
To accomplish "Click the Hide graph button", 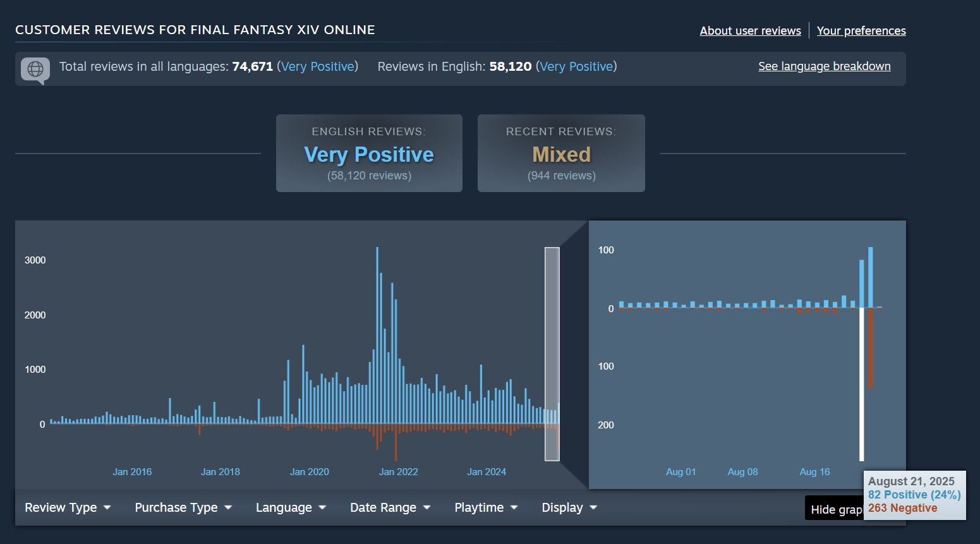I will click(x=835, y=509).
